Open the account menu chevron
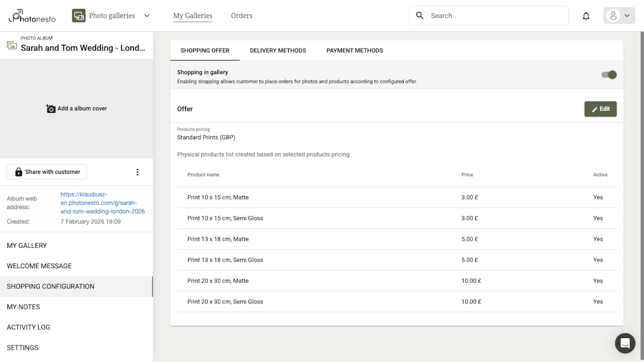This screenshot has width=644, height=362. (625, 16)
